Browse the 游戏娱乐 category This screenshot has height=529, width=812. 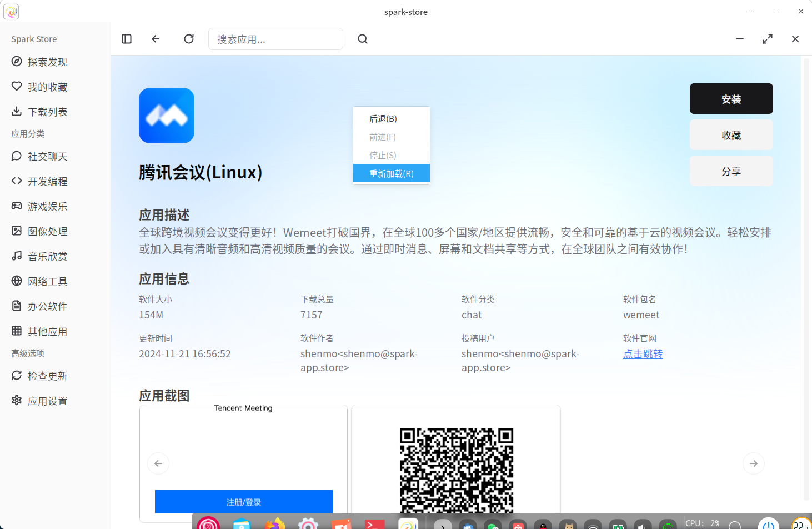47,207
